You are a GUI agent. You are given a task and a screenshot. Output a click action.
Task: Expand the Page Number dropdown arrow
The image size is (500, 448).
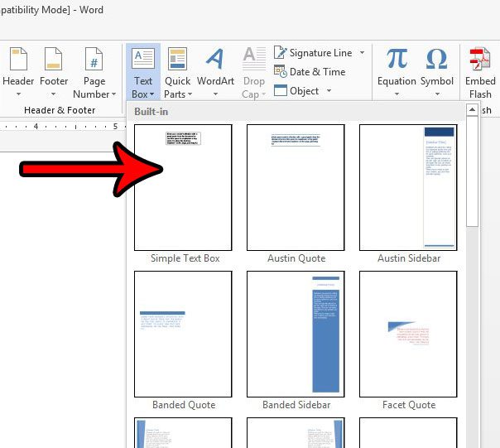coord(113,94)
